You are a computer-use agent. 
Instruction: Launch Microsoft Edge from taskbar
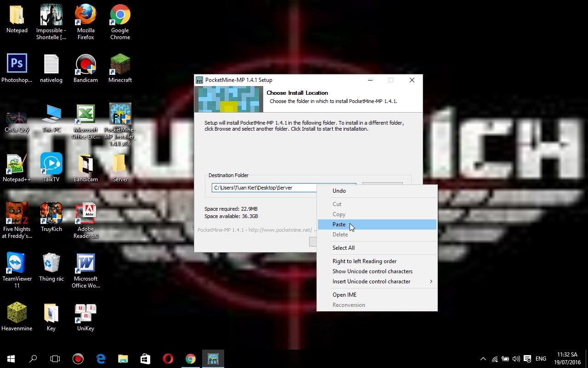100,359
